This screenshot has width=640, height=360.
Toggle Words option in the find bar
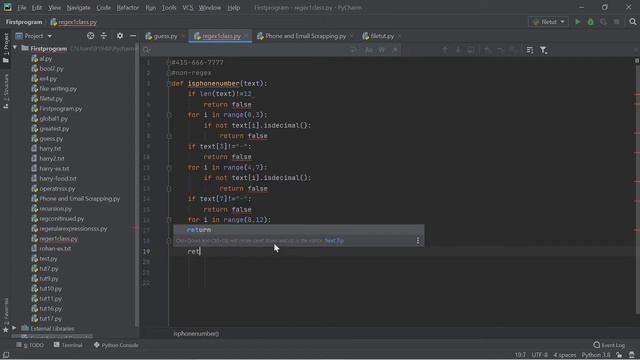382,50
